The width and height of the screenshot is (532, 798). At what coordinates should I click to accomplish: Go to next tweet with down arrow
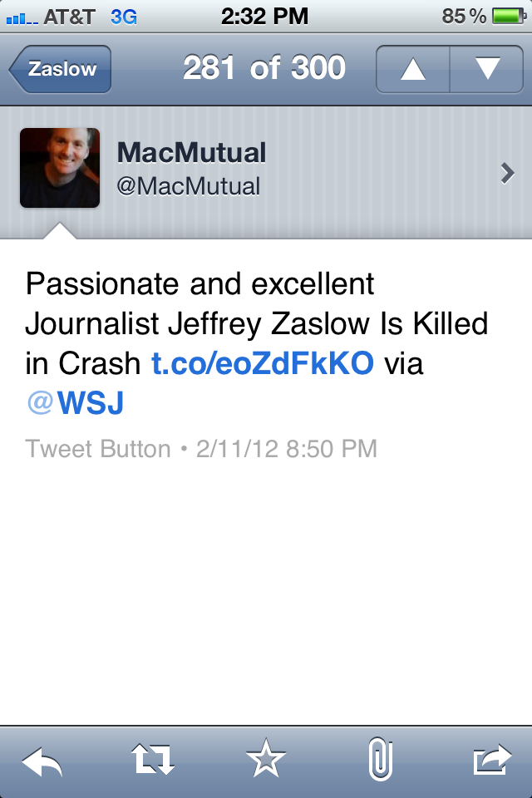coord(487,69)
